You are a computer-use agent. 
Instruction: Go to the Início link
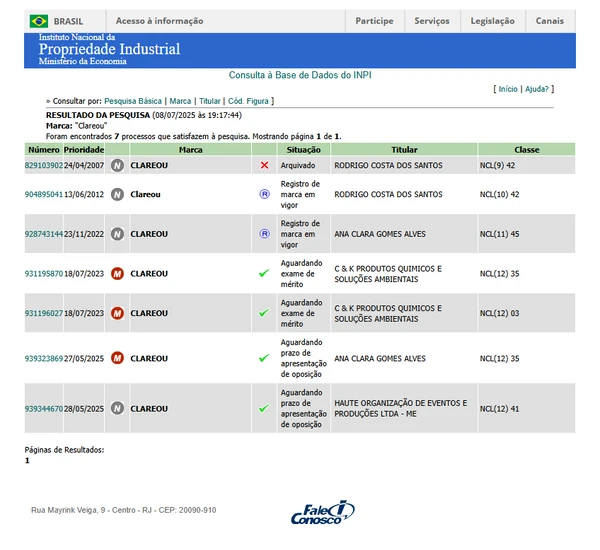508,89
